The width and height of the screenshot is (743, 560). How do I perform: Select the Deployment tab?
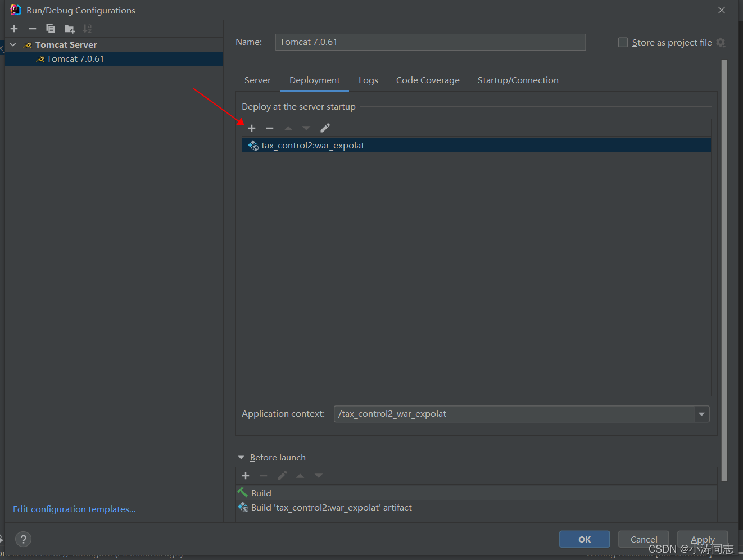click(x=315, y=80)
